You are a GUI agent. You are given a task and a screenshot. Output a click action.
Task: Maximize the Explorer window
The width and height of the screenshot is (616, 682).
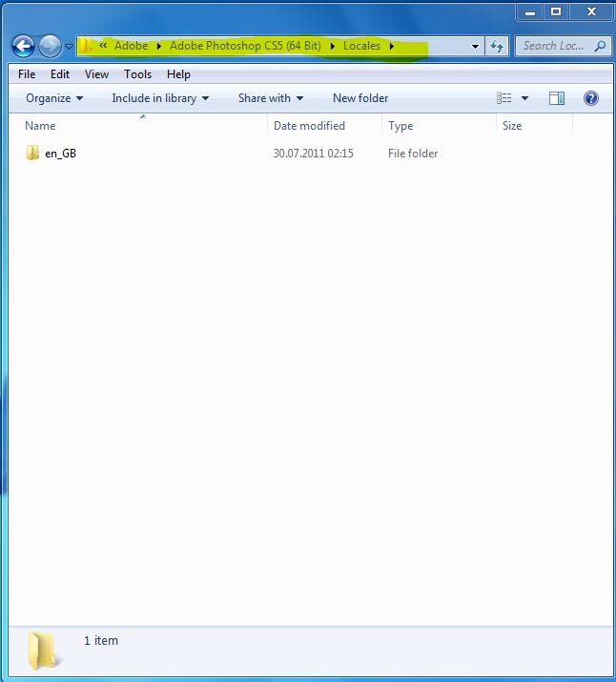coord(556,11)
